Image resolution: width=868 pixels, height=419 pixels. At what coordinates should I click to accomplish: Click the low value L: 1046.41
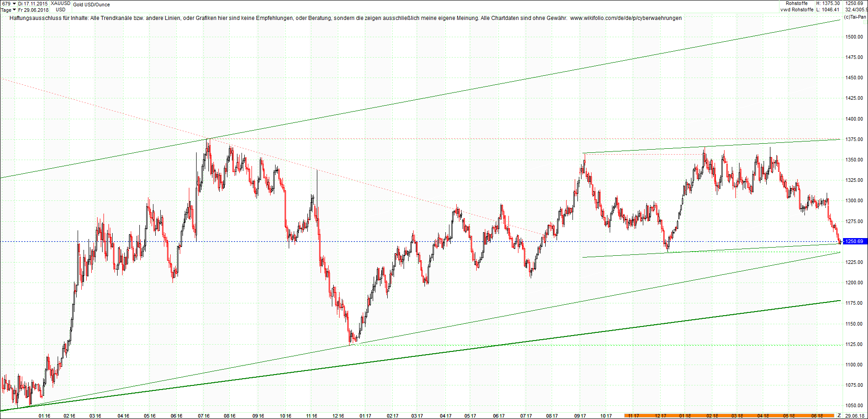pyautogui.click(x=829, y=10)
